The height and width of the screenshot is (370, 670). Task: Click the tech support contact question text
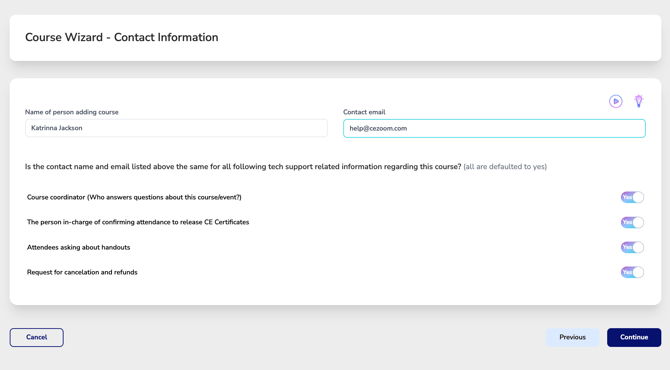[x=243, y=167]
